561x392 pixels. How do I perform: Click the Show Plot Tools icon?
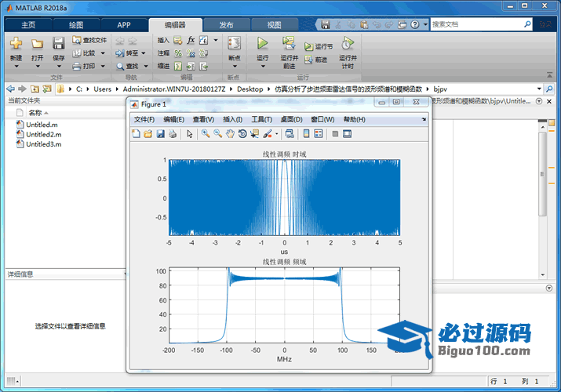click(x=347, y=134)
